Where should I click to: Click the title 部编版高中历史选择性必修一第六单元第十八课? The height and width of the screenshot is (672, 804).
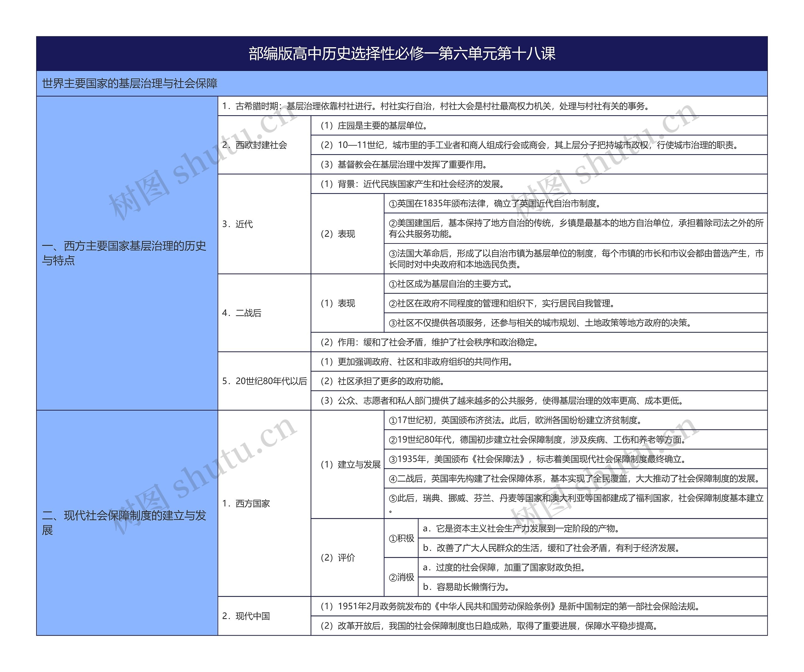pyautogui.click(x=402, y=54)
